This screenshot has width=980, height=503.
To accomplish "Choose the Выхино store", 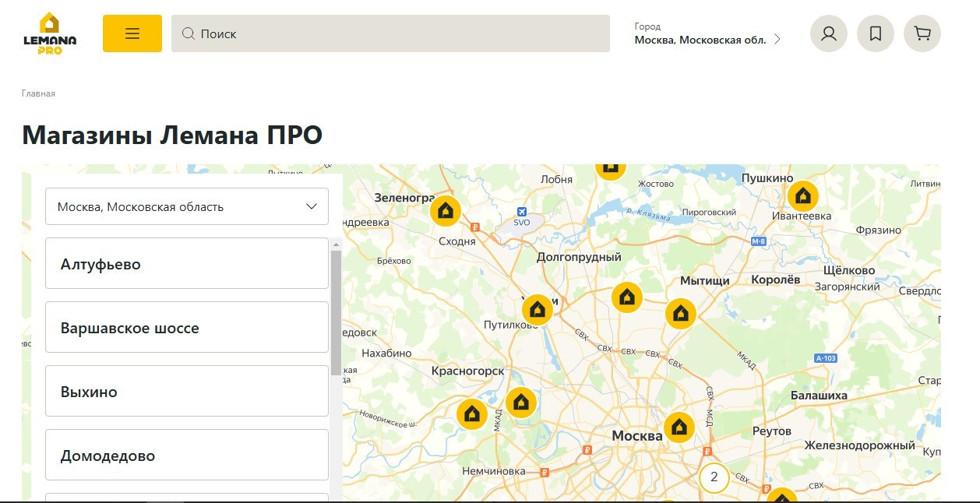I will click(187, 391).
